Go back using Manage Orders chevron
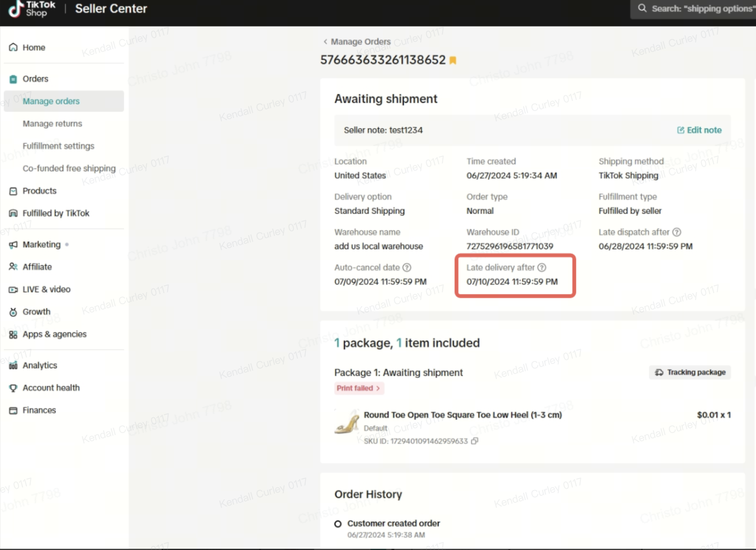 click(325, 42)
